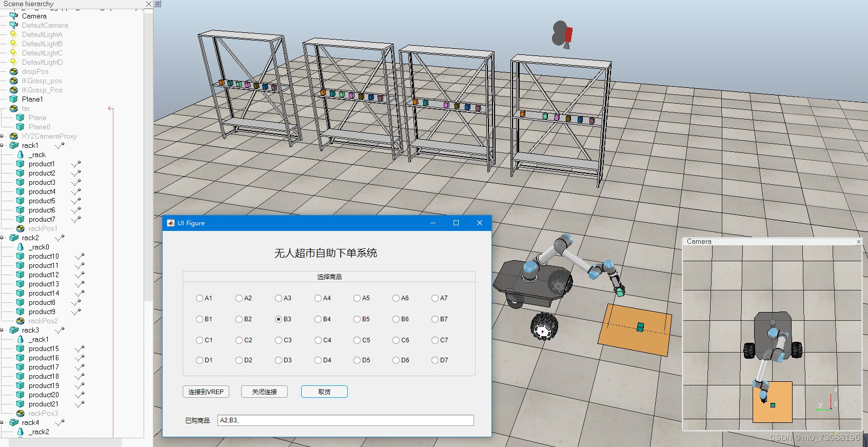868x447 pixels.
Task: Click the Camera icon in scene hierarchy
Action: click(14, 16)
